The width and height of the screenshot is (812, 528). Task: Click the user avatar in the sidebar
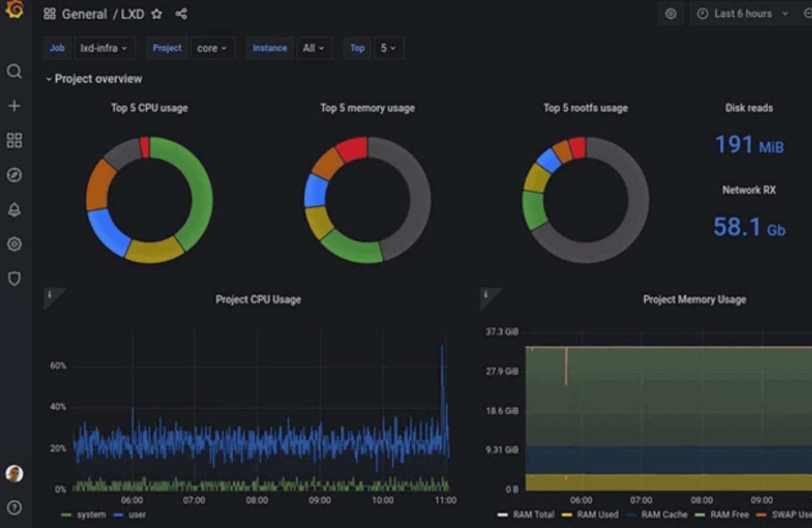click(x=14, y=474)
